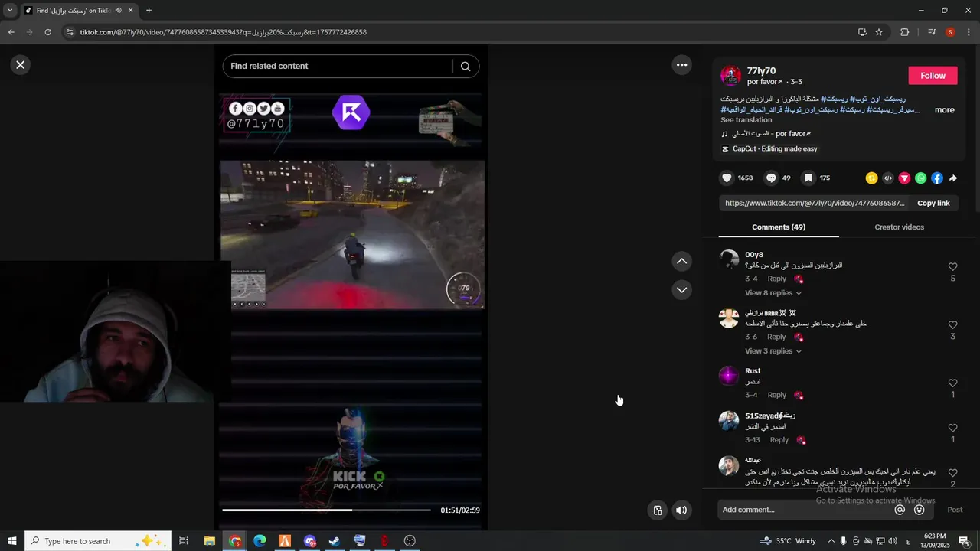Image resolution: width=980 pixels, height=551 pixels.
Task: Click the 35°C Windy weather widget
Action: point(787,541)
